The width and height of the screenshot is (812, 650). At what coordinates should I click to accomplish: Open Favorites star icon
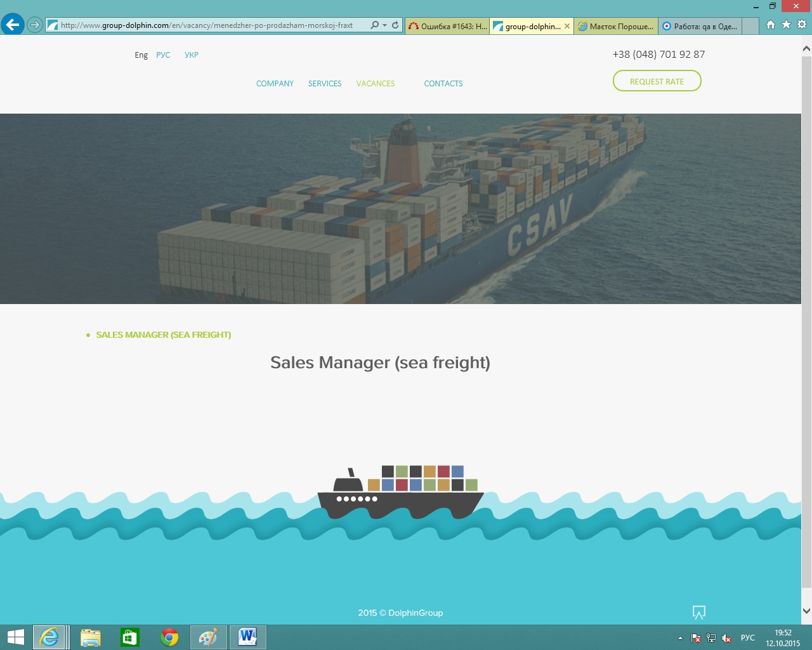[x=786, y=25]
